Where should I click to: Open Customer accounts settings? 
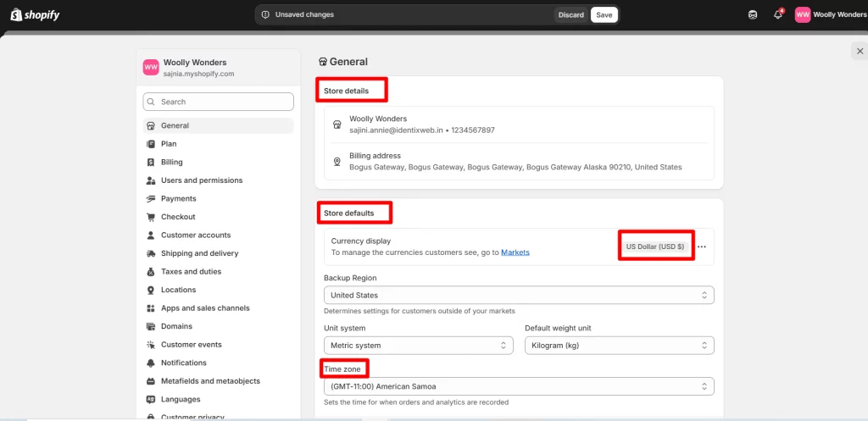coord(218,235)
